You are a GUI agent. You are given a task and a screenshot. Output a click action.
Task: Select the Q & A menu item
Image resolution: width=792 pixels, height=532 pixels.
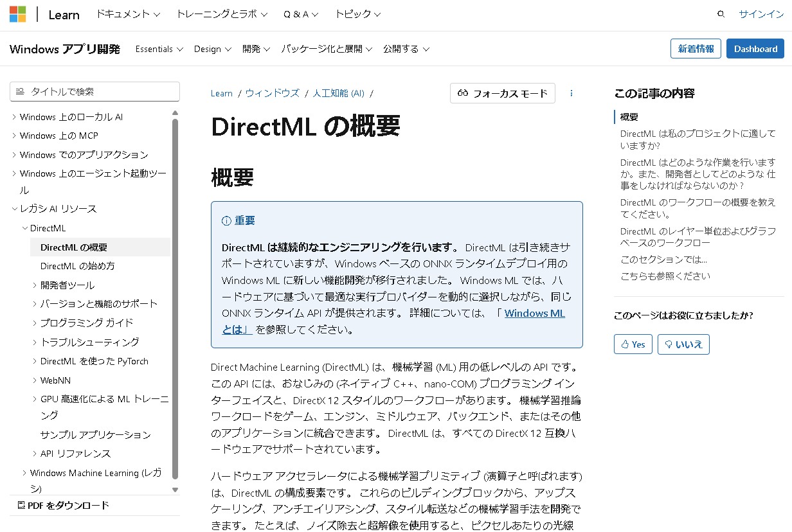point(300,13)
